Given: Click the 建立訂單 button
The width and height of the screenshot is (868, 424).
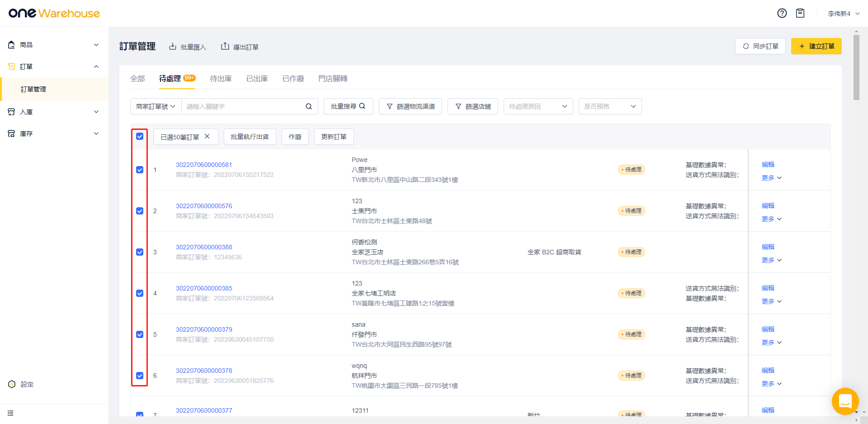Looking at the screenshot, I should pos(816,46).
